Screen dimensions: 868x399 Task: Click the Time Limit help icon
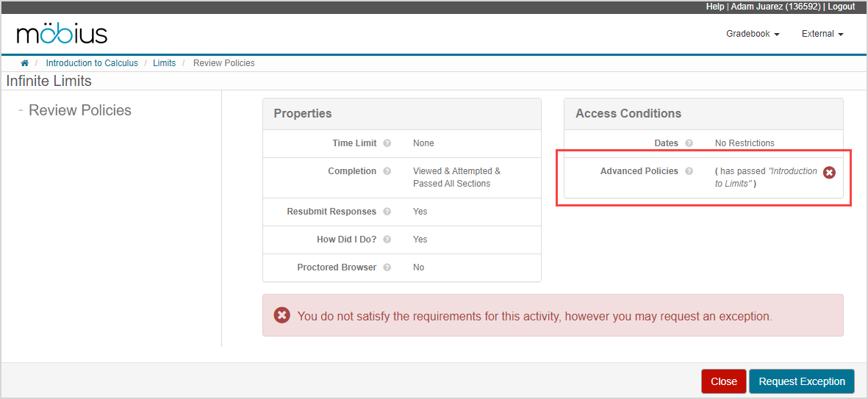pos(387,143)
